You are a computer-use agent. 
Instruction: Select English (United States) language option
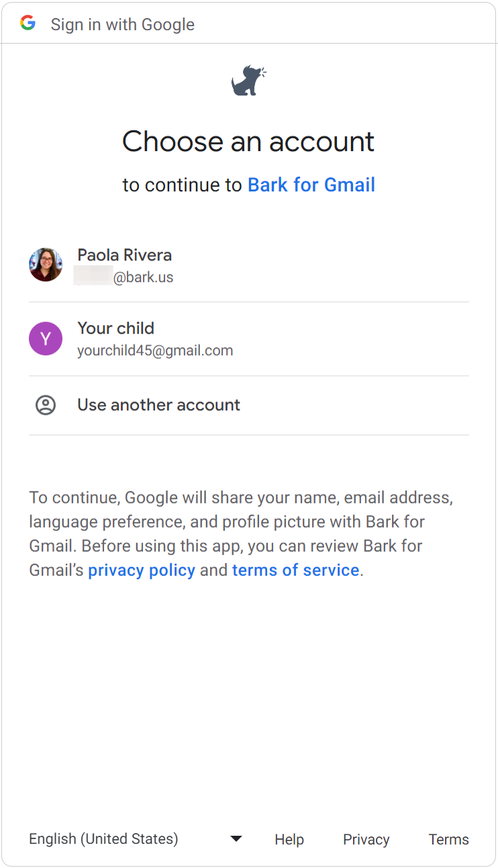[103, 838]
